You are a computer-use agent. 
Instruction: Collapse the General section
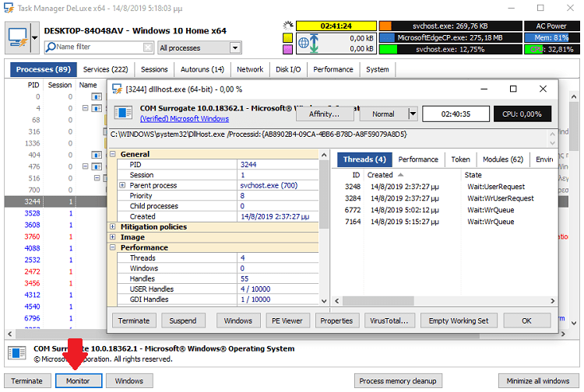113,154
